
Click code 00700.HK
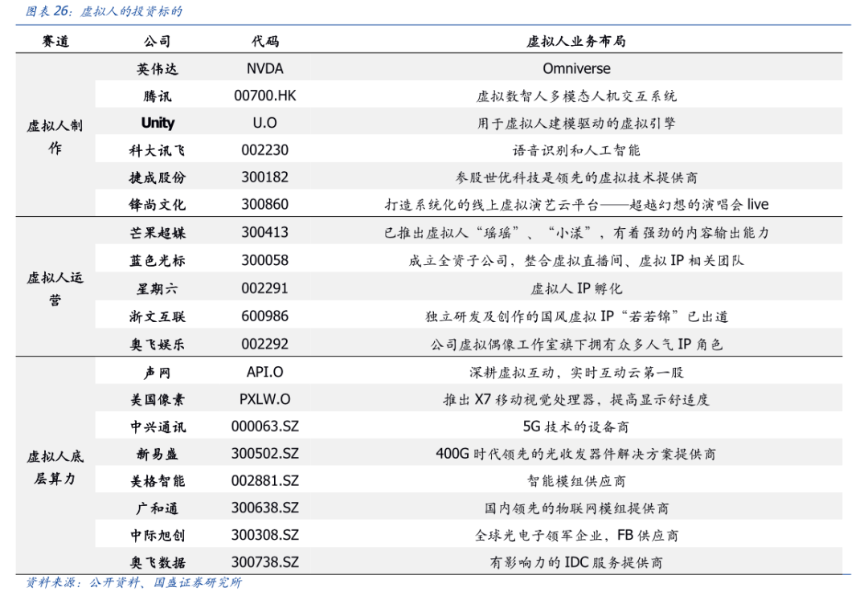pyautogui.click(x=265, y=96)
